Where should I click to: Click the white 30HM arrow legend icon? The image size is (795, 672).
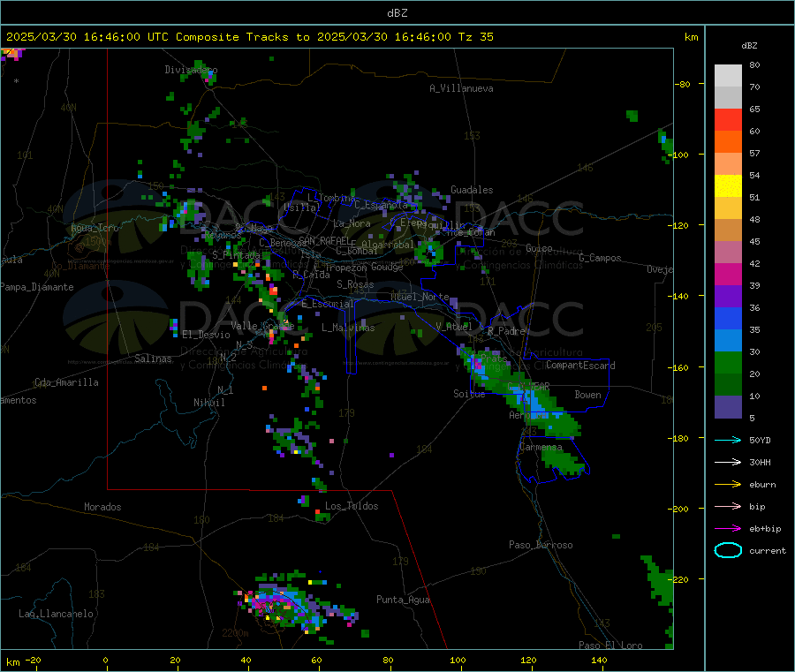tap(728, 462)
